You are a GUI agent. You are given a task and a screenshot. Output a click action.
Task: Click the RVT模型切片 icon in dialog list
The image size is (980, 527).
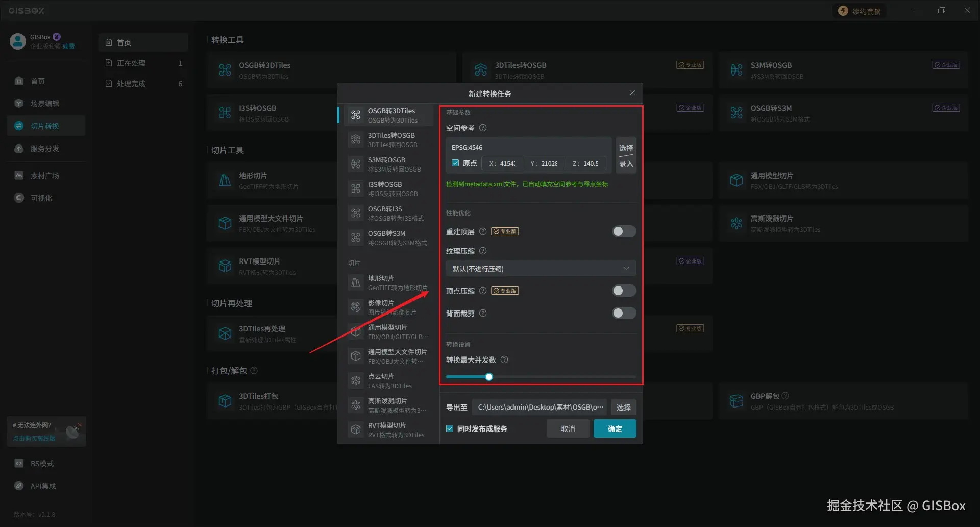click(x=356, y=430)
